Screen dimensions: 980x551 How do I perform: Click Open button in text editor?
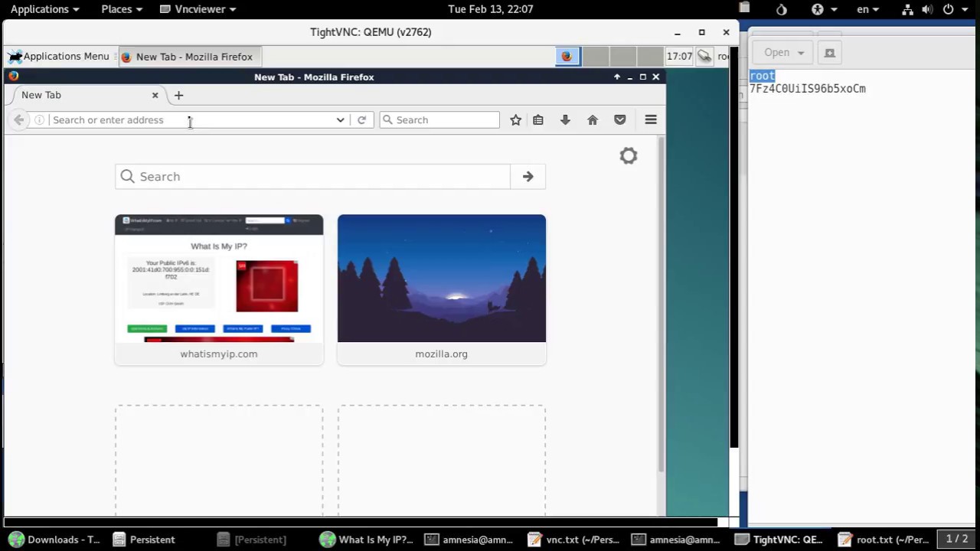(776, 53)
